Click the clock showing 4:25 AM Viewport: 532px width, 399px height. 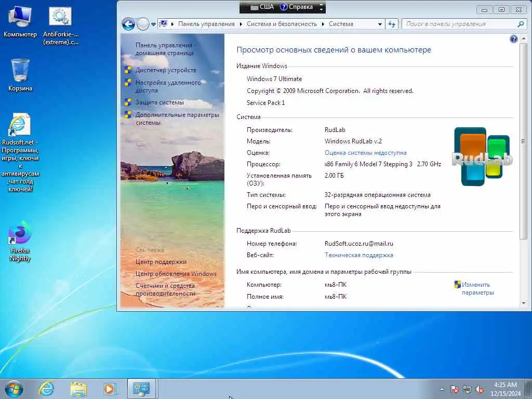(506, 389)
